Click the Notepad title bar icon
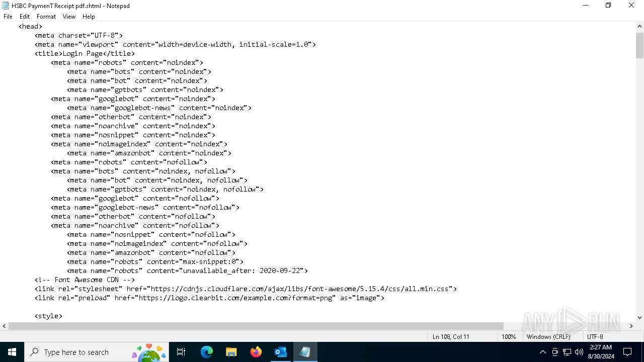This screenshot has width=644, height=362. [x=6, y=6]
